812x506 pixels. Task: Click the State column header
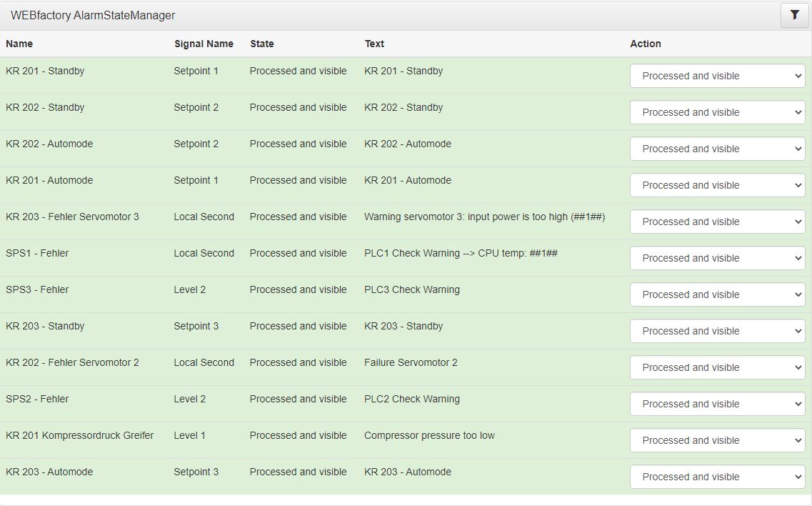[262, 44]
